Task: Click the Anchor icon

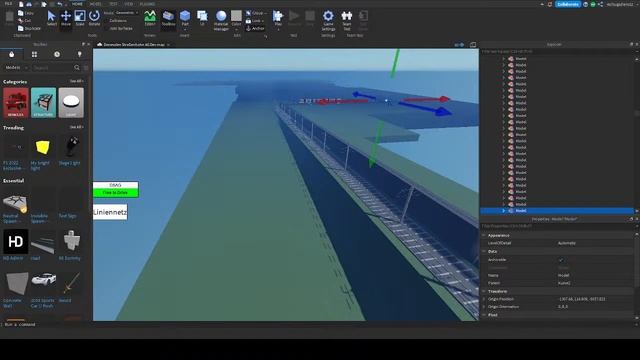Action: (248, 29)
